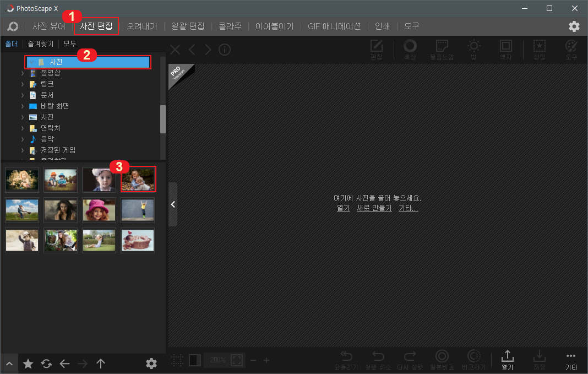Click the 저장 save icon
This screenshot has height=374, width=588.
(539, 360)
